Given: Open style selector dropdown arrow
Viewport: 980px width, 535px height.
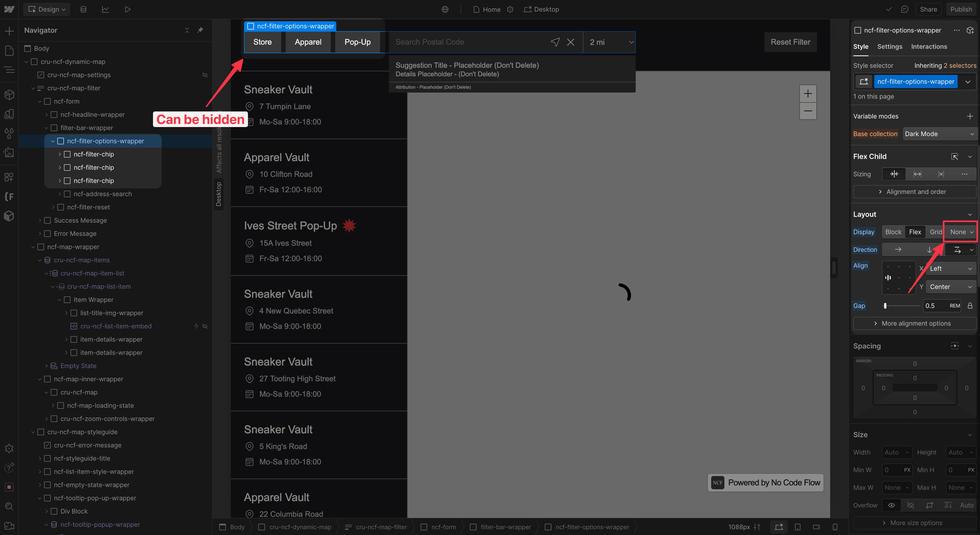Looking at the screenshot, I should [967, 82].
